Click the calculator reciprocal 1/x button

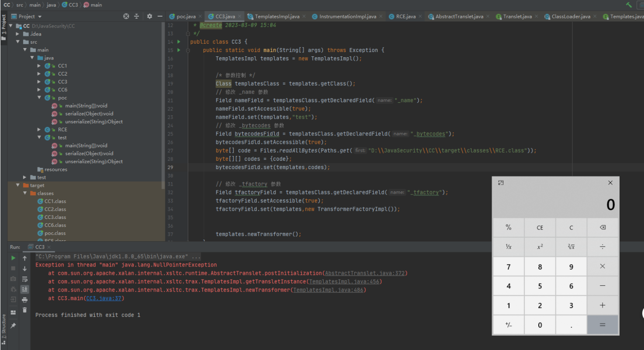point(509,246)
